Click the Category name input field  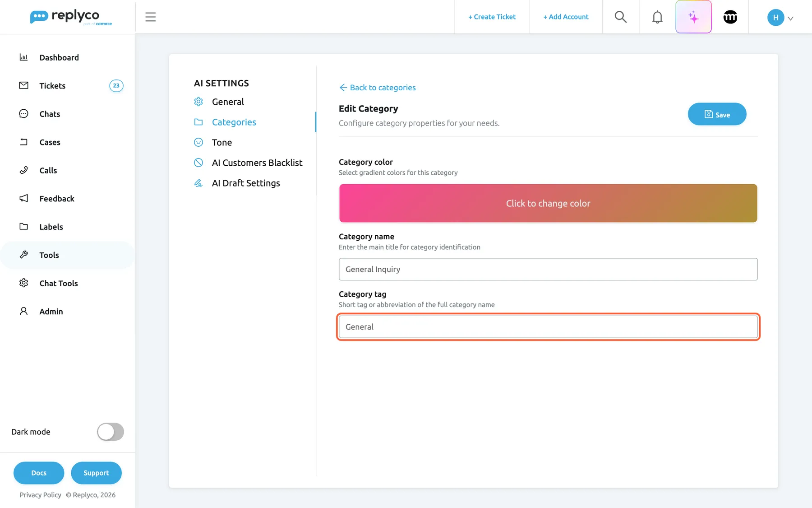pos(548,269)
